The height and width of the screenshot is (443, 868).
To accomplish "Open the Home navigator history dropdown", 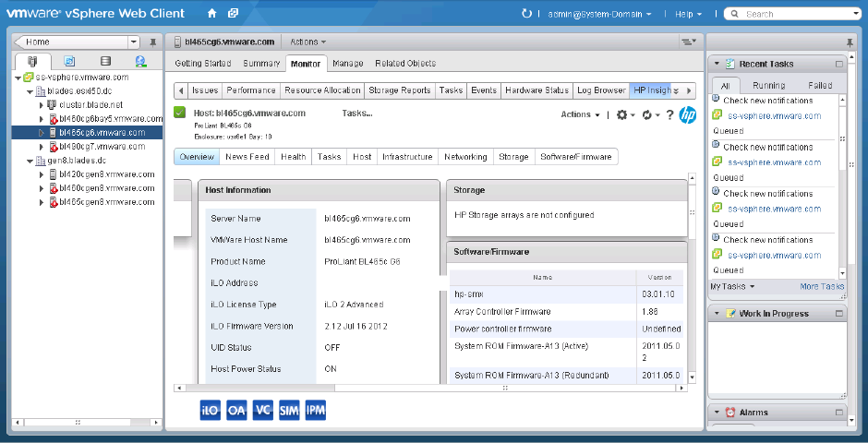I will pos(133,42).
